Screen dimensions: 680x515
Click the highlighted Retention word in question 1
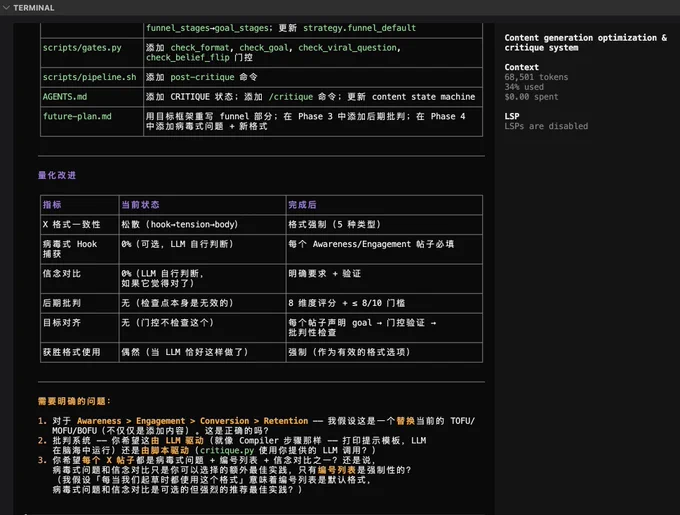pos(286,421)
